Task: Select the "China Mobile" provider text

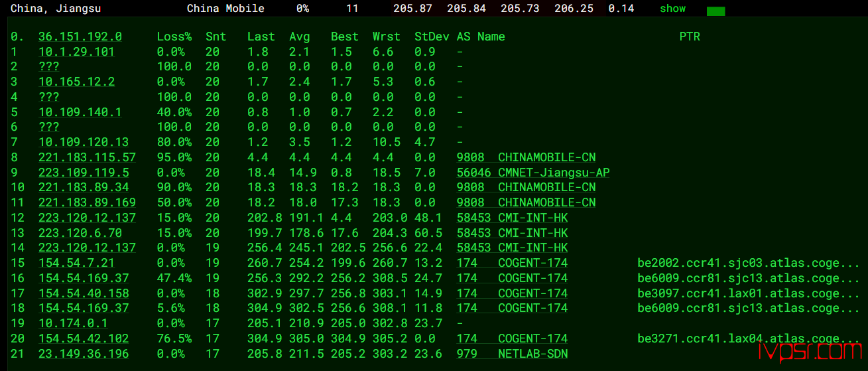Action: tap(225, 9)
